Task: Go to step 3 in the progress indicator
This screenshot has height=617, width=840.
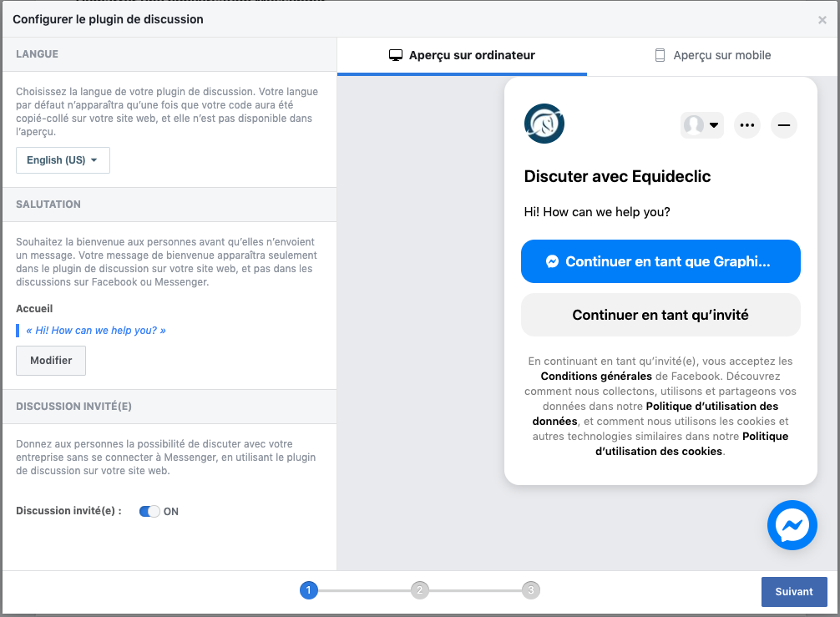Action: pos(531,590)
